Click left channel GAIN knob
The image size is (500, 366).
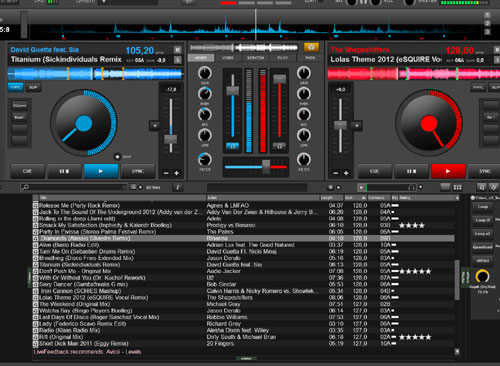pos(205,73)
